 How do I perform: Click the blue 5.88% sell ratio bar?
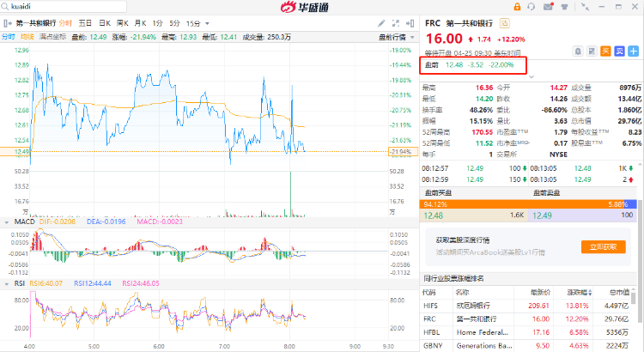(629, 204)
